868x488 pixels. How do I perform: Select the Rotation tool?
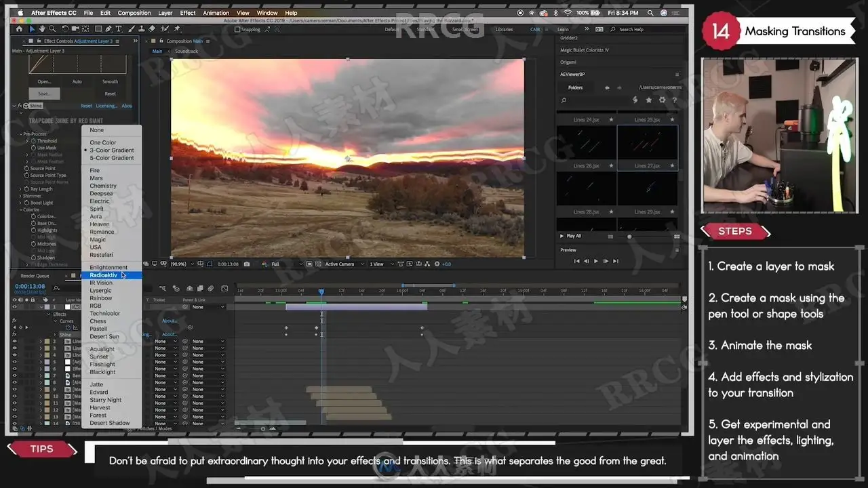[x=65, y=29]
